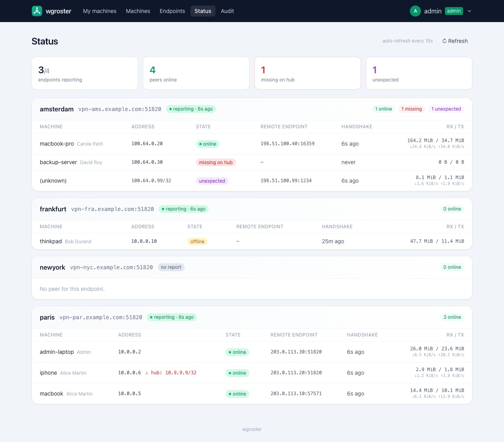Screen dimensions: 504x442
Task: Click the (unknown) machine row
Action: coord(252,181)
